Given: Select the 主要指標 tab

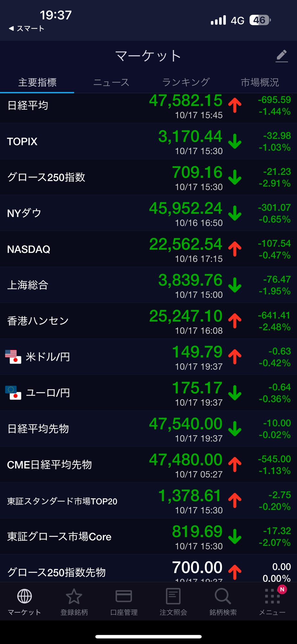Looking at the screenshot, I should click(x=37, y=82).
